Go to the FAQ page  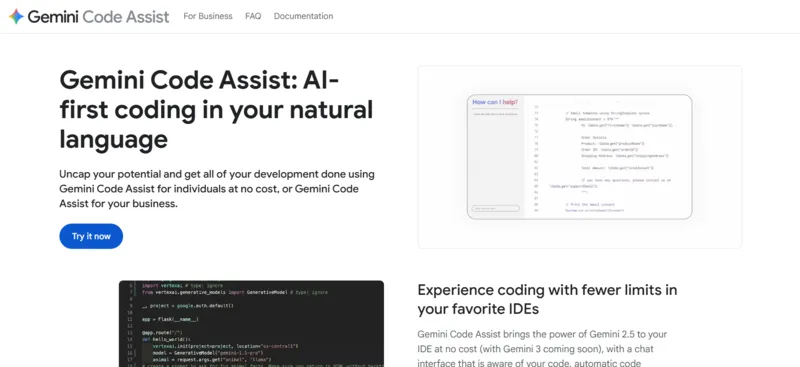click(x=253, y=16)
